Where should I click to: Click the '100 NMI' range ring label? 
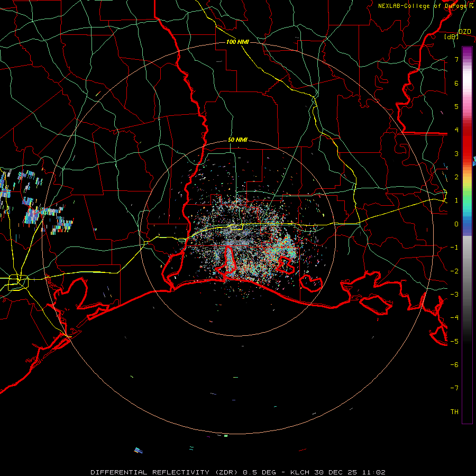tap(237, 42)
